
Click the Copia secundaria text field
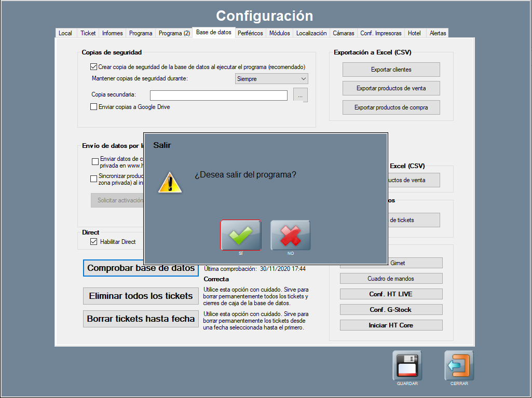pyautogui.click(x=219, y=95)
